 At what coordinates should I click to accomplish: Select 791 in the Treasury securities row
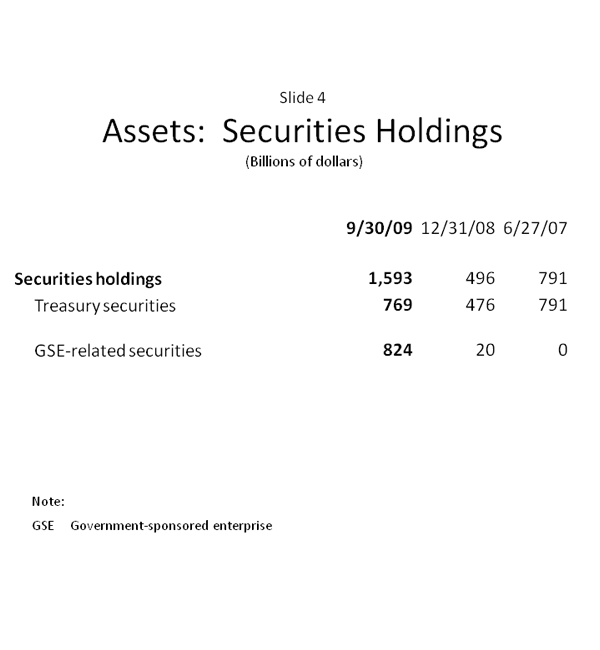pos(552,306)
